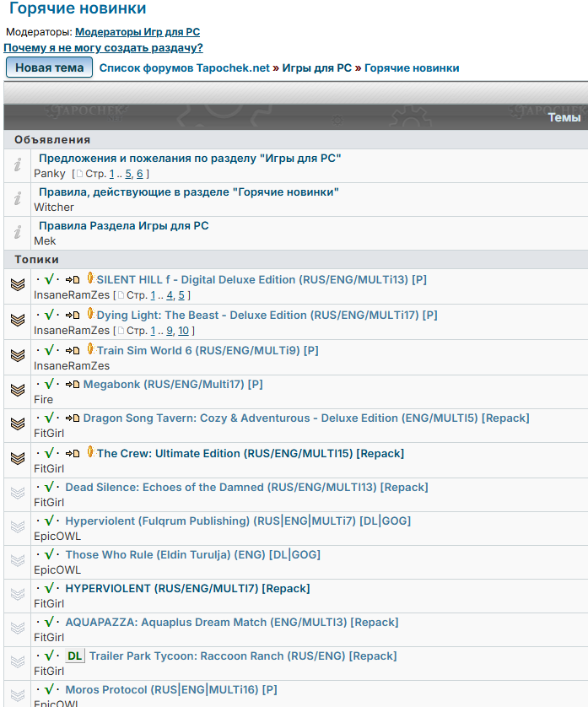Screen dimensions: 588x707
Task: Go to Игры для PC breadcrumb
Action: [317, 68]
